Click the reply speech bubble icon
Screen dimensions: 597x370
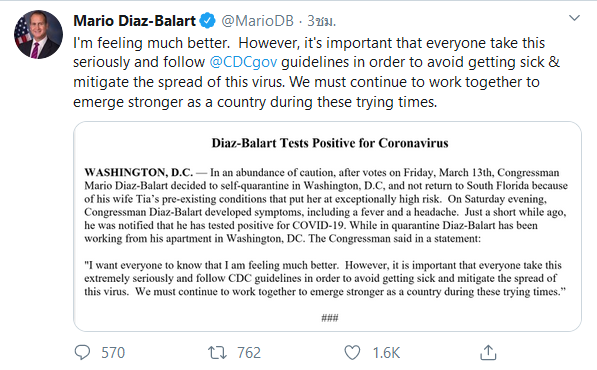(82, 352)
